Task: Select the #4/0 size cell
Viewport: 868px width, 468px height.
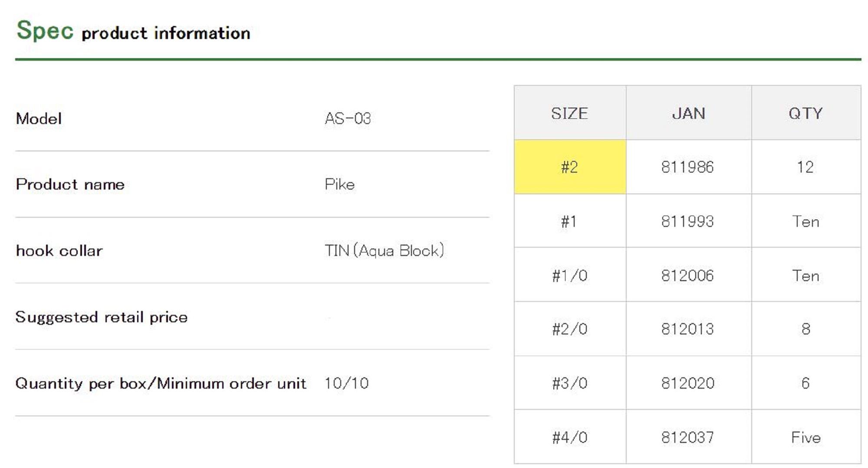Action: [x=569, y=437]
